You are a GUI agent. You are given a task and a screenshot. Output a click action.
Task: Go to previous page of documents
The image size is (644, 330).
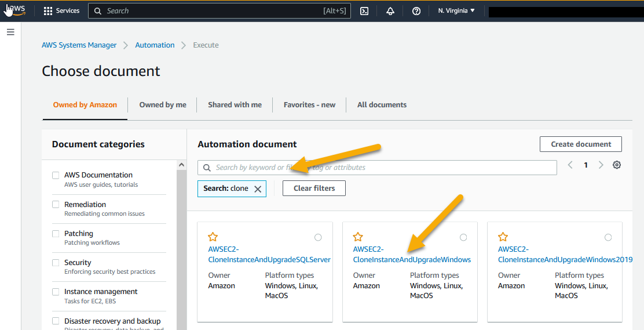570,165
